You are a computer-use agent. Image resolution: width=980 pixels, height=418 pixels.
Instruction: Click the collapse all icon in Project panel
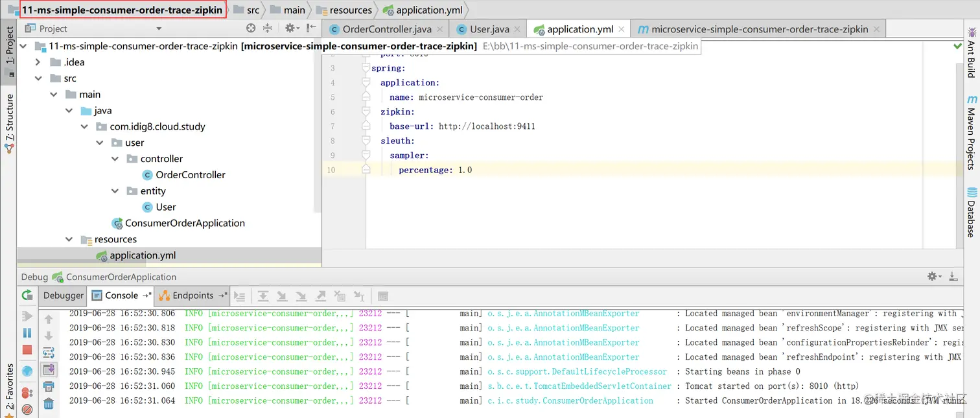pyautogui.click(x=268, y=28)
